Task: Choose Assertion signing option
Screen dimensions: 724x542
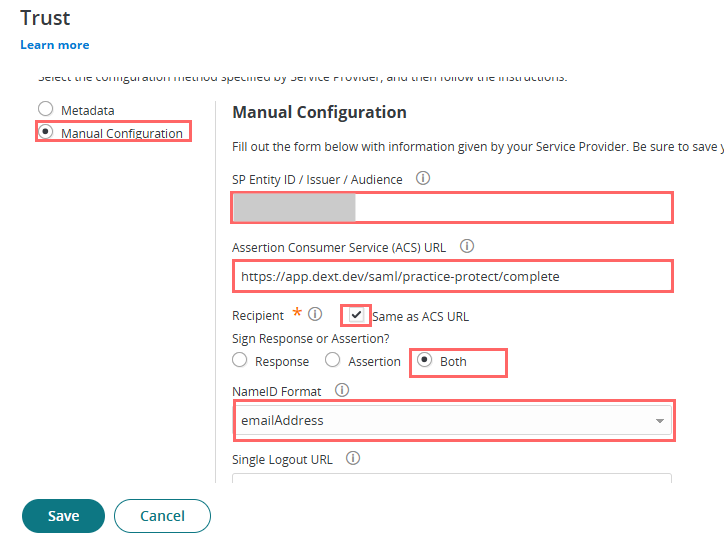Action: click(x=332, y=361)
